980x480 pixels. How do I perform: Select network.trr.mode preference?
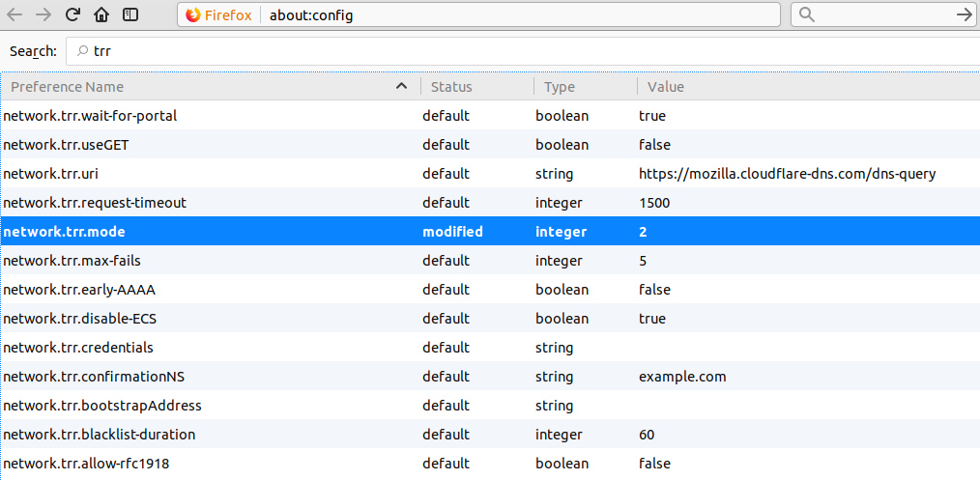click(x=490, y=232)
